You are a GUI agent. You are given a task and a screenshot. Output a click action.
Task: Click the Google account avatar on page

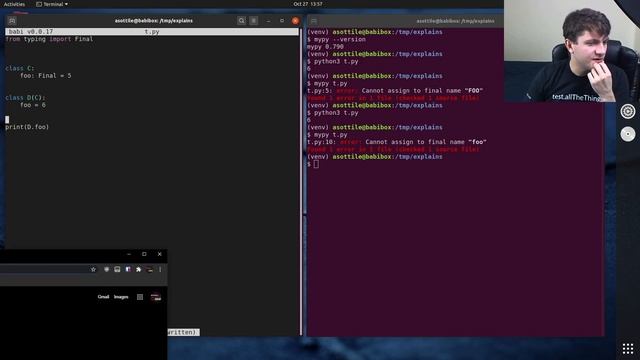pos(156,297)
